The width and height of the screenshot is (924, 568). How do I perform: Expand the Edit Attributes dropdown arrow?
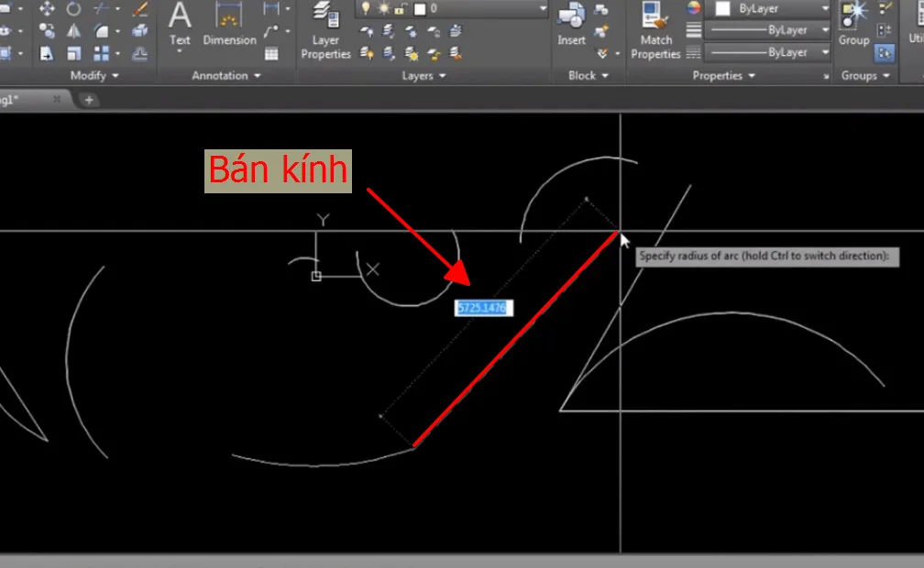617,54
